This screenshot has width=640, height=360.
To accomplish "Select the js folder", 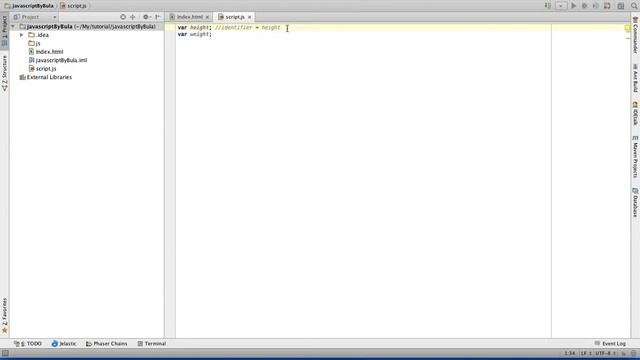I will click(x=34, y=43).
